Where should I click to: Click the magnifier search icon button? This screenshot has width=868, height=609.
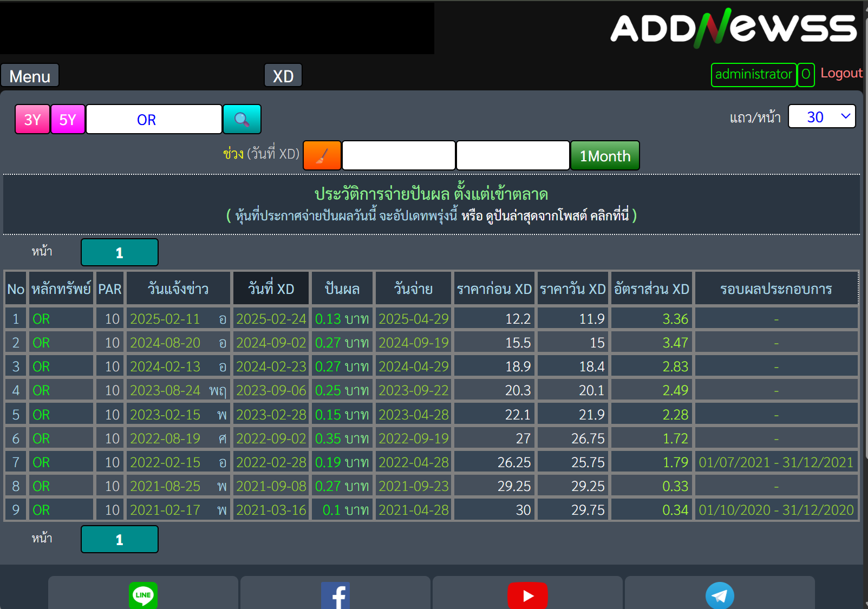coord(242,119)
